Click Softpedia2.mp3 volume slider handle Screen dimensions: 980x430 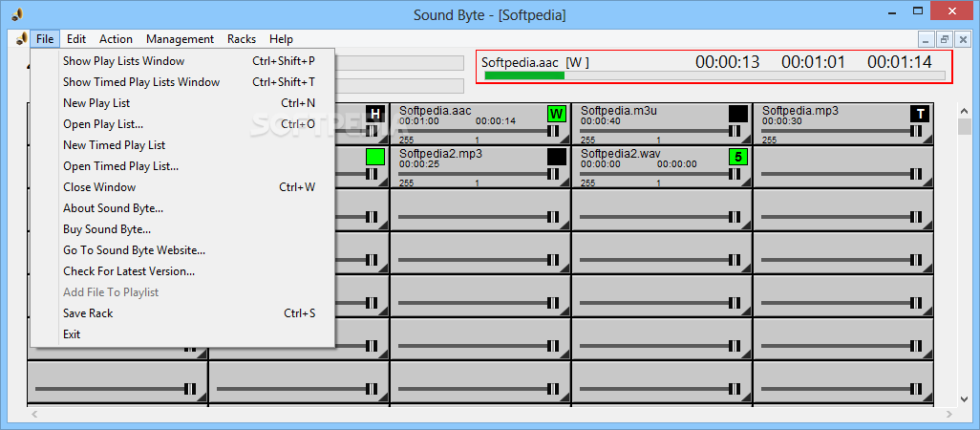click(x=553, y=174)
